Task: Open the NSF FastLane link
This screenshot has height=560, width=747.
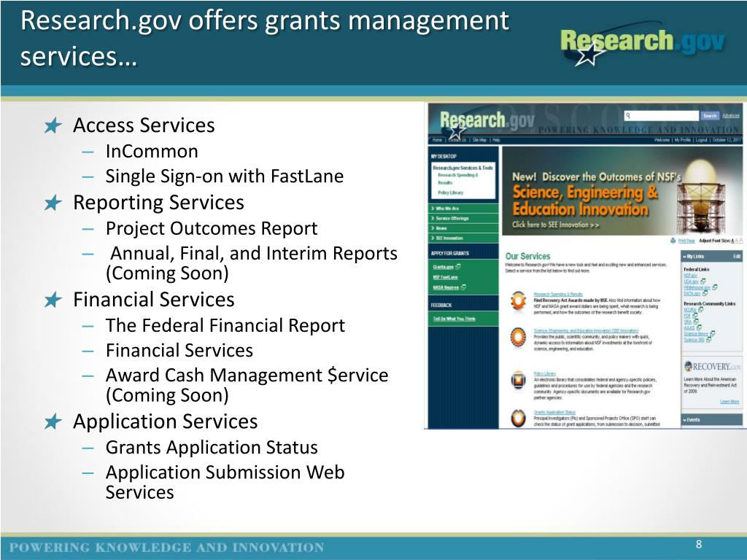Action: (446, 277)
